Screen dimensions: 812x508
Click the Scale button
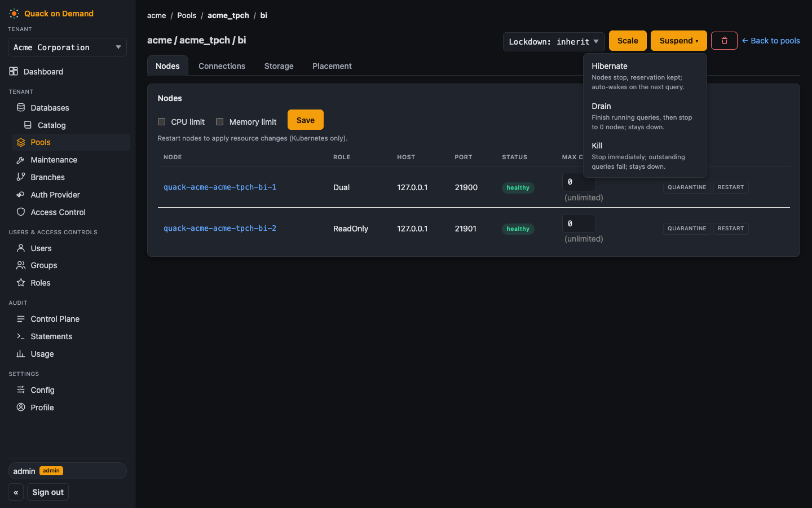(x=628, y=41)
